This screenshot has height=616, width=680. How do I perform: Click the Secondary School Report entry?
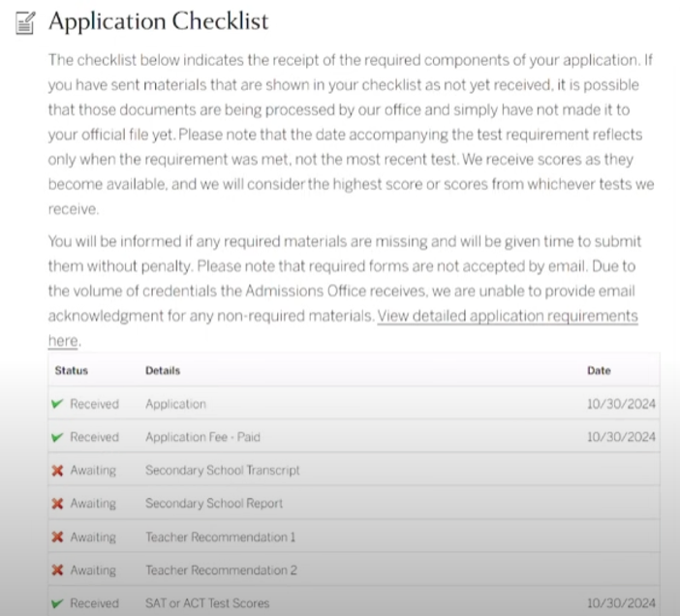(x=214, y=504)
